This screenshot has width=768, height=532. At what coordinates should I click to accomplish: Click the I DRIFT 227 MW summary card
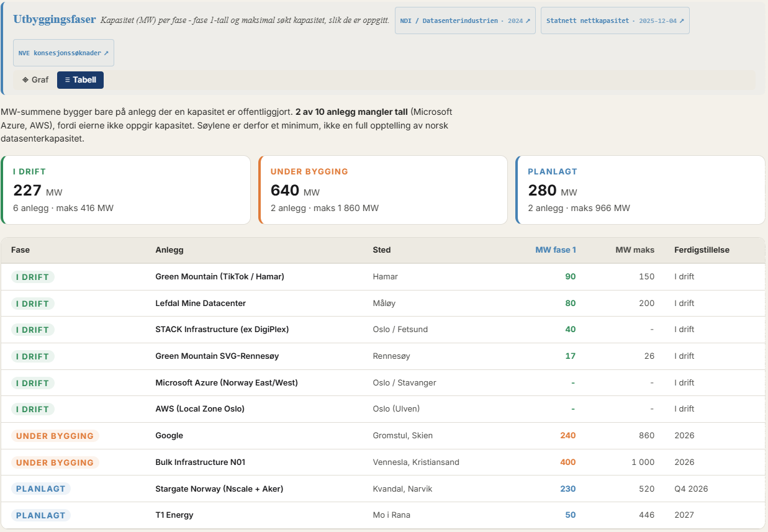tap(125, 189)
